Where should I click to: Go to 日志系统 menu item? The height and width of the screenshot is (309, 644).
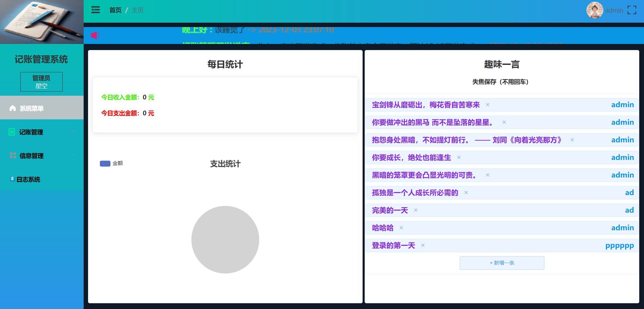pos(42,179)
